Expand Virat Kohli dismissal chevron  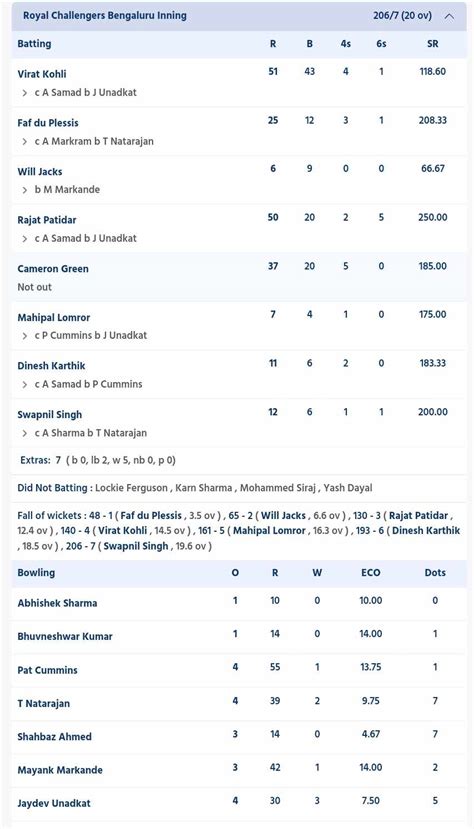click(x=24, y=93)
